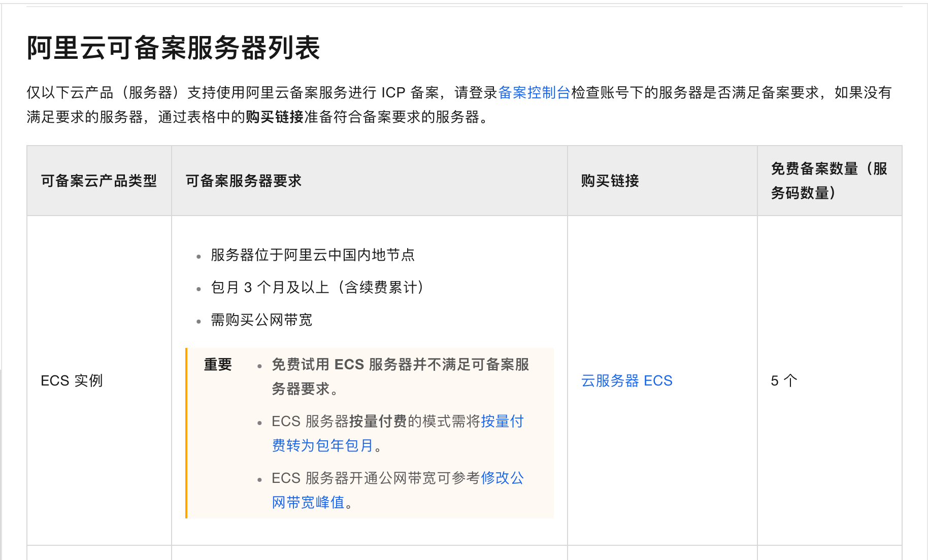Click the bold 按量付费 text in the notice
The width and height of the screenshot is (928, 560).
[x=378, y=421]
